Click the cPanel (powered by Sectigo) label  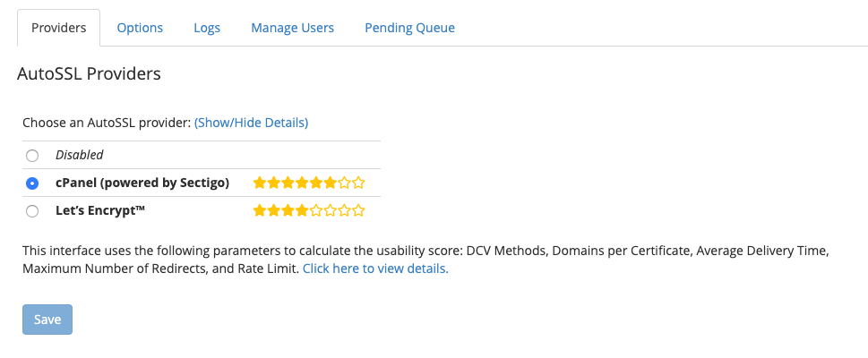pyautogui.click(x=142, y=183)
